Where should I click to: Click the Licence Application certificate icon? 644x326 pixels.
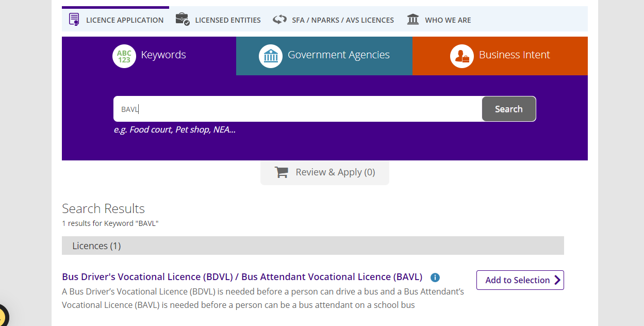[74, 20]
